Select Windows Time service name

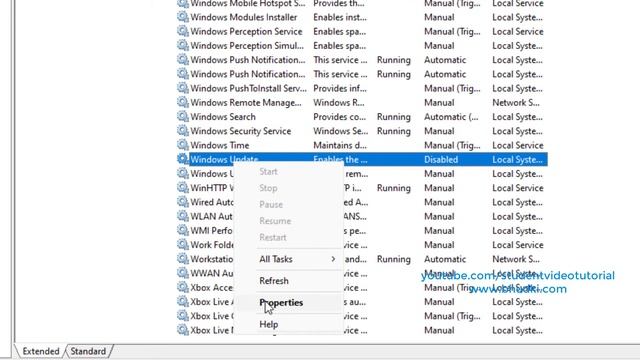(220, 145)
